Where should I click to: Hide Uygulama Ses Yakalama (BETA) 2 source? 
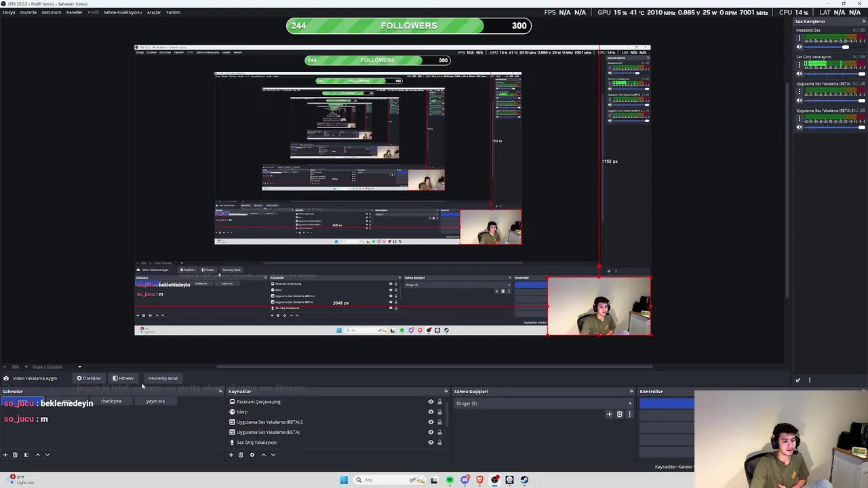[x=431, y=422]
